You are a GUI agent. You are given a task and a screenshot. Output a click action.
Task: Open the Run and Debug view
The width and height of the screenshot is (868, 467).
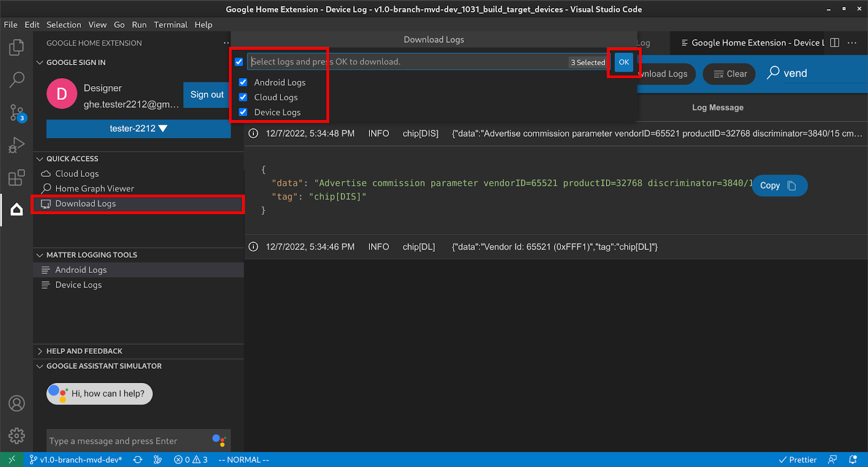[x=16, y=145]
